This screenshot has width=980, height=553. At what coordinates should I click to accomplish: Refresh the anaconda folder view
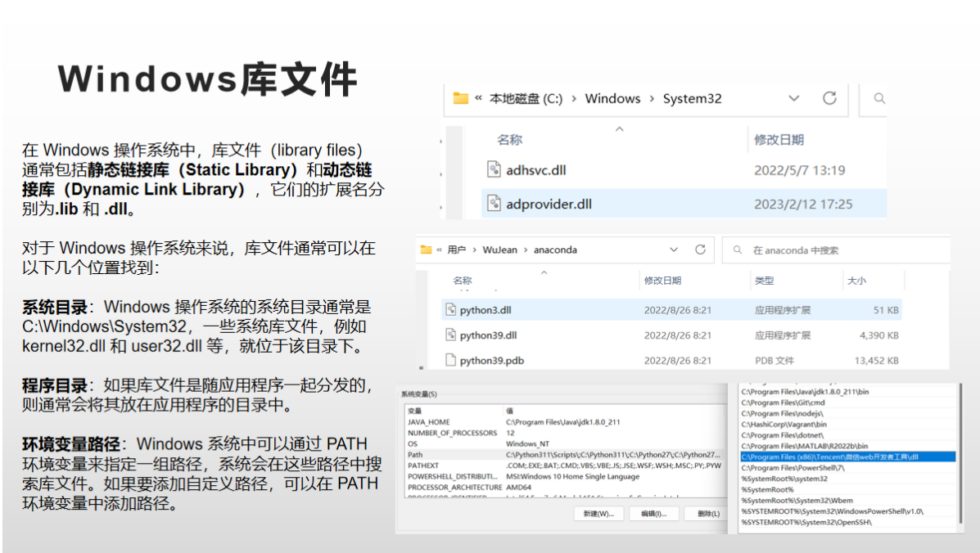pos(700,250)
